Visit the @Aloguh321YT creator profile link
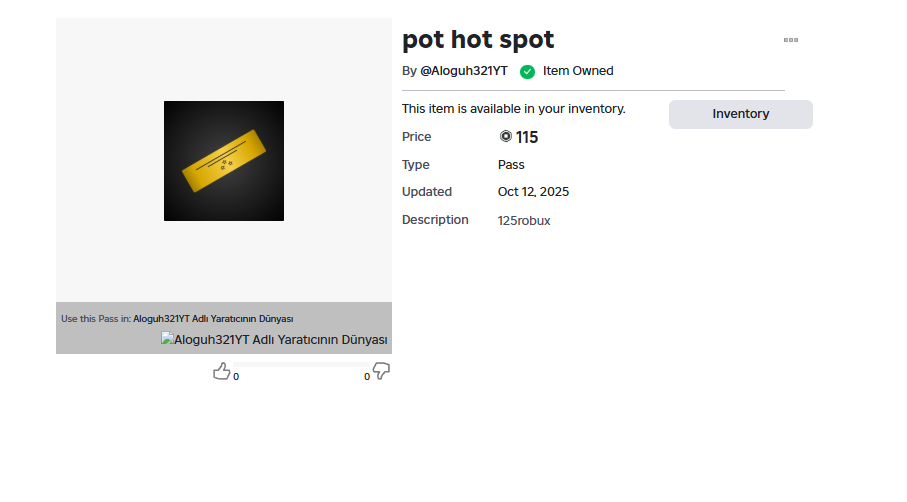This screenshot has width=907, height=502. (463, 71)
